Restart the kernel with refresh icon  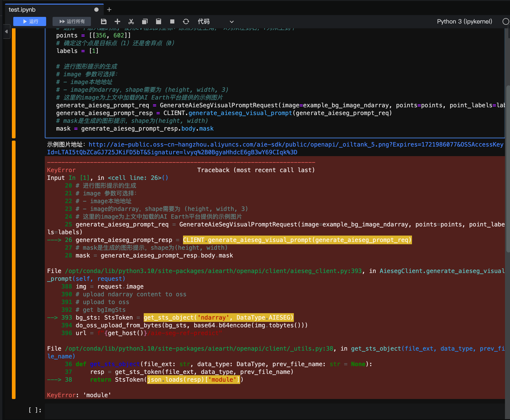click(x=186, y=21)
